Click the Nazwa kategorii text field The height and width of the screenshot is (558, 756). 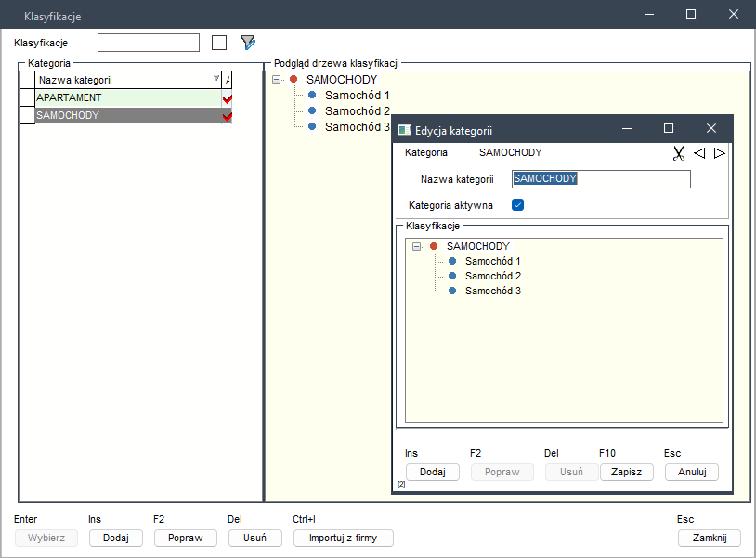point(601,179)
